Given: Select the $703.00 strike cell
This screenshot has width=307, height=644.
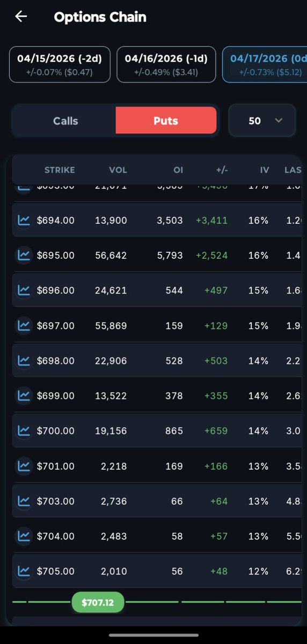Looking at the screenshot, I should (x=56, y=501).
